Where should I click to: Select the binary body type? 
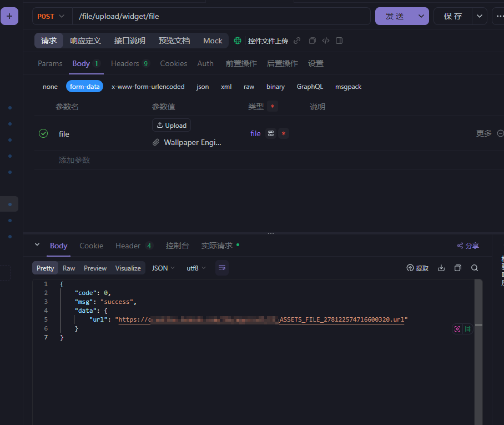(x=275, y=87)
